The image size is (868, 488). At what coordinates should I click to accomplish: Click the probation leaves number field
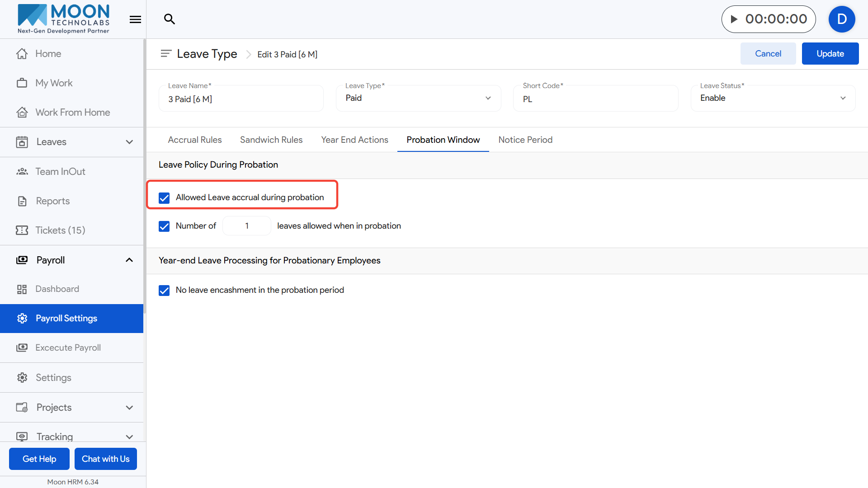(247, 226)
